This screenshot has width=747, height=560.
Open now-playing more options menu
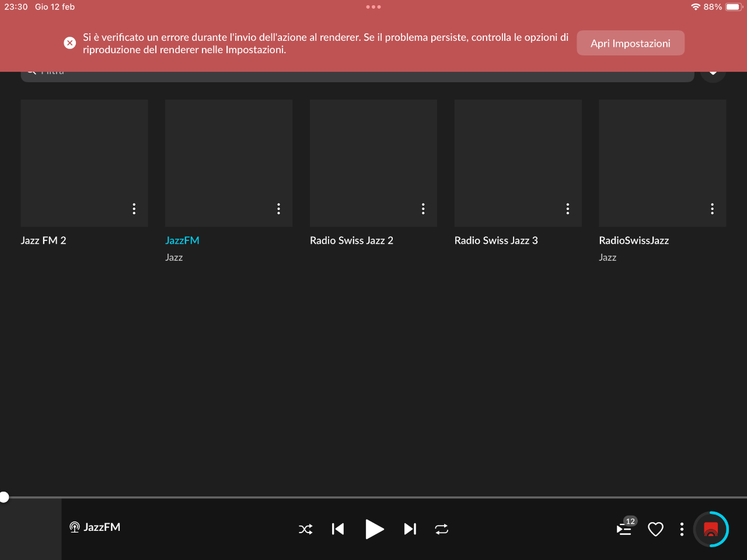tap(682, 529)
